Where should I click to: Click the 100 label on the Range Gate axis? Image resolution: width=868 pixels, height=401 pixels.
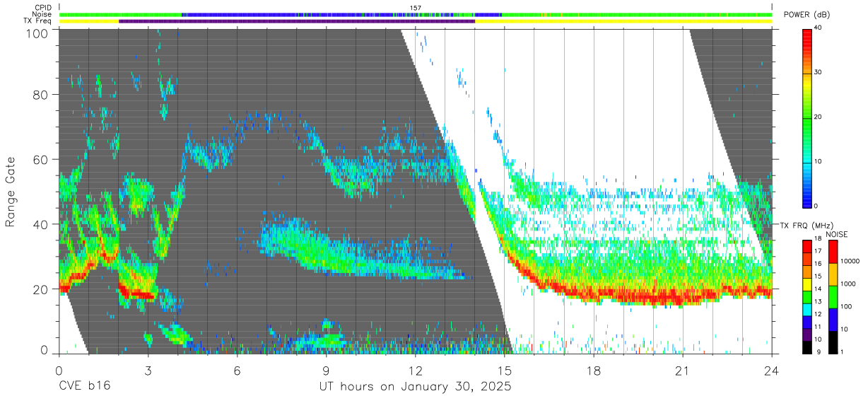(37, 33)
